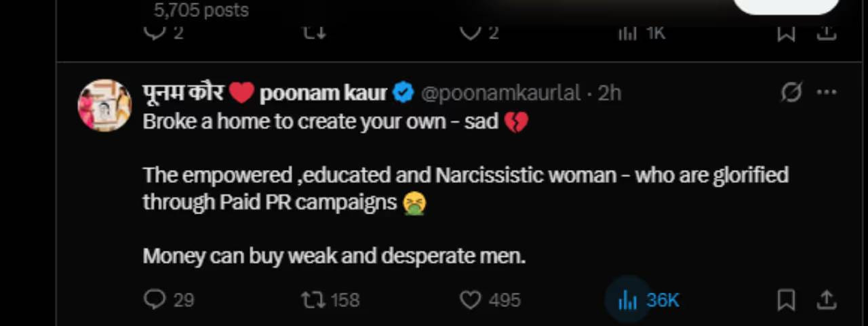Image resolution: width=868 pixels, height=326 pixels.
Task: Click the 2h timestamp of the post
Action: (x=609, y=93)
